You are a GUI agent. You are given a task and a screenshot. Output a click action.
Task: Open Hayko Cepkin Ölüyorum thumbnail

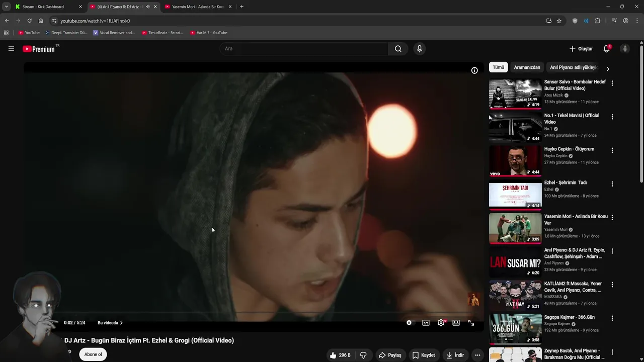[515, 161]
